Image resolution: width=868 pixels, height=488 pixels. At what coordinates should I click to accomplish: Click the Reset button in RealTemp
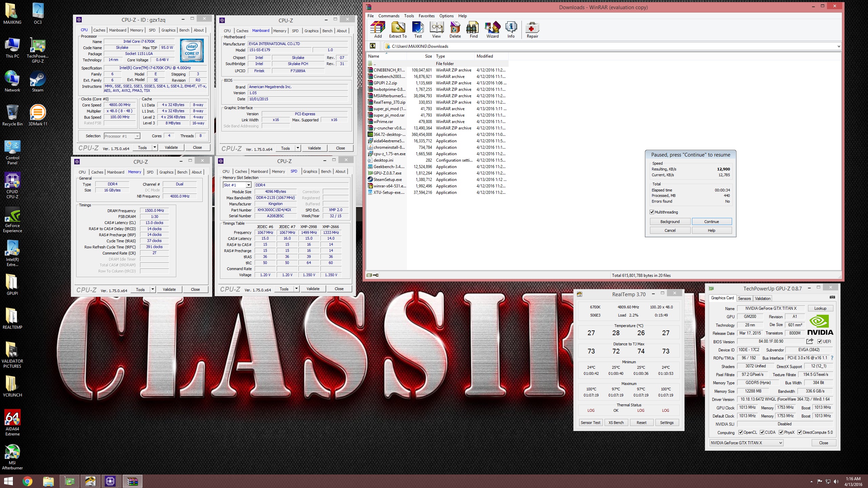pos(641,423)
